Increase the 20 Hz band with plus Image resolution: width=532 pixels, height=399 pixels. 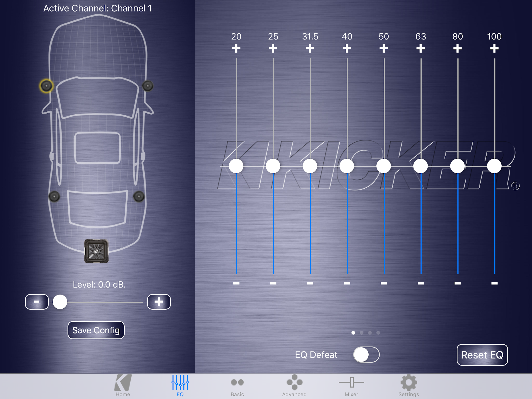[236, 48]
